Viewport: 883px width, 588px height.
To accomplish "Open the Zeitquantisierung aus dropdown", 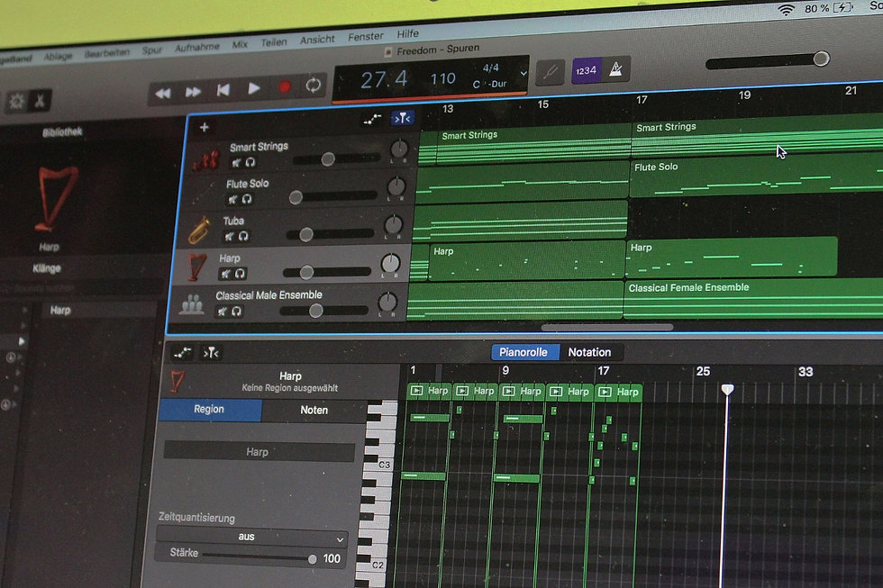I will coord(251,537).
